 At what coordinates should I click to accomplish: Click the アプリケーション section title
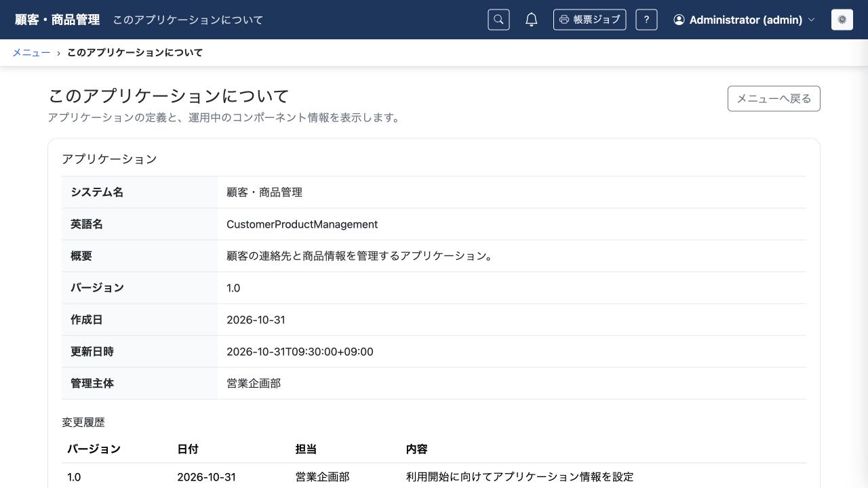coord(109,159)
